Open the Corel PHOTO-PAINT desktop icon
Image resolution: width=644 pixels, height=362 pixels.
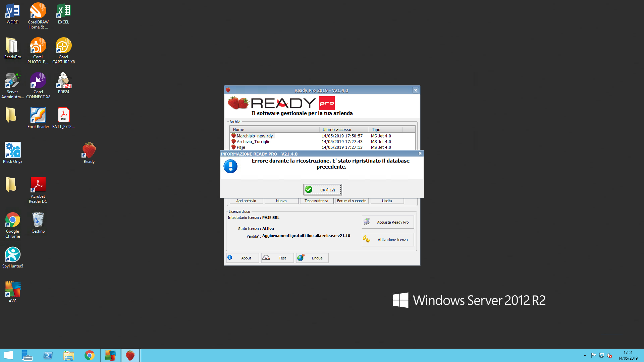38,51
